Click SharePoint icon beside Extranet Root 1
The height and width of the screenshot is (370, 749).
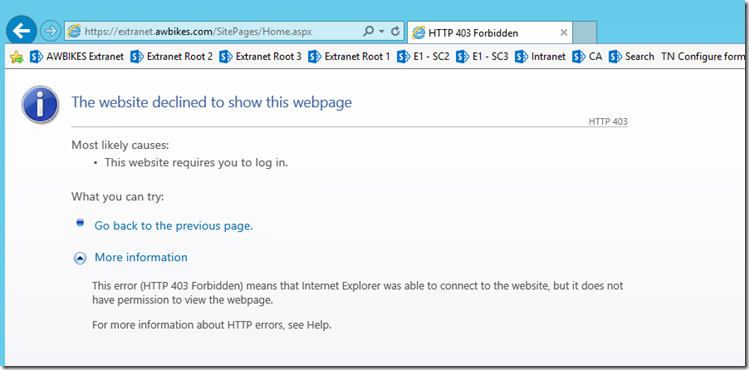click(314, 57)
